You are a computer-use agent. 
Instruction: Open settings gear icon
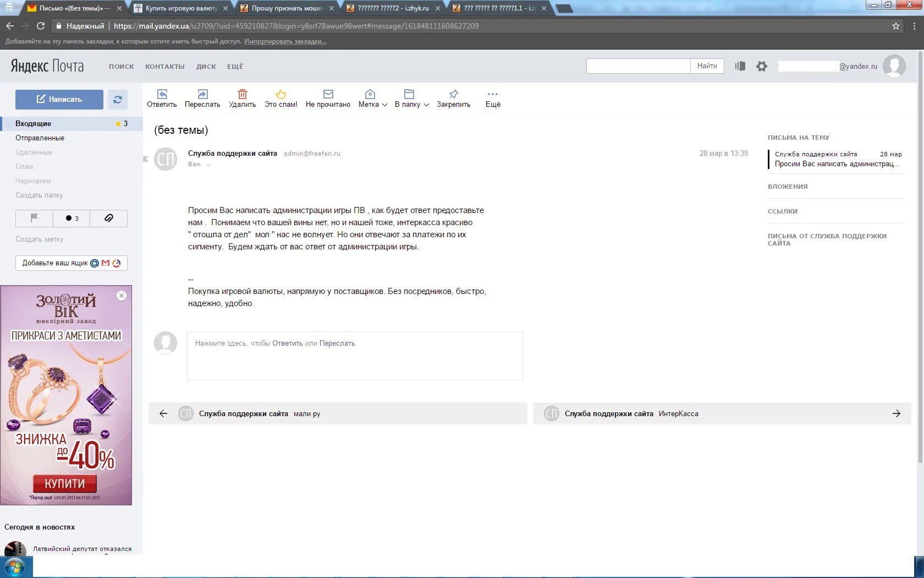[x=761, y=66]
